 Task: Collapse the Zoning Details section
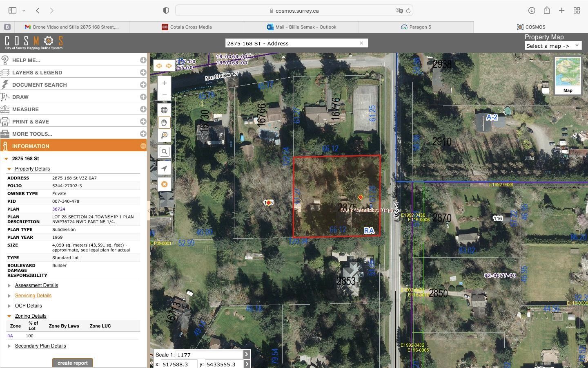coord(31,316)
